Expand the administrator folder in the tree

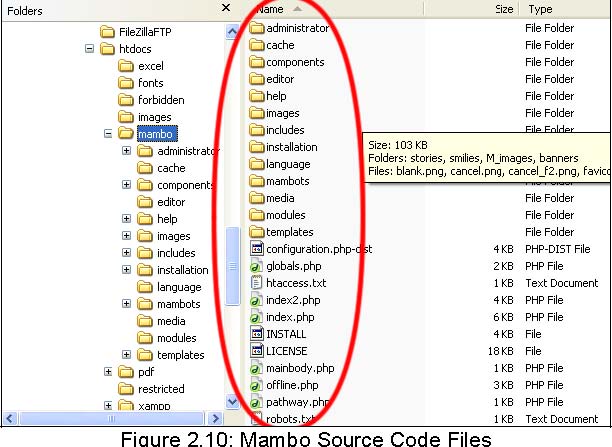[x=127, y=151]
